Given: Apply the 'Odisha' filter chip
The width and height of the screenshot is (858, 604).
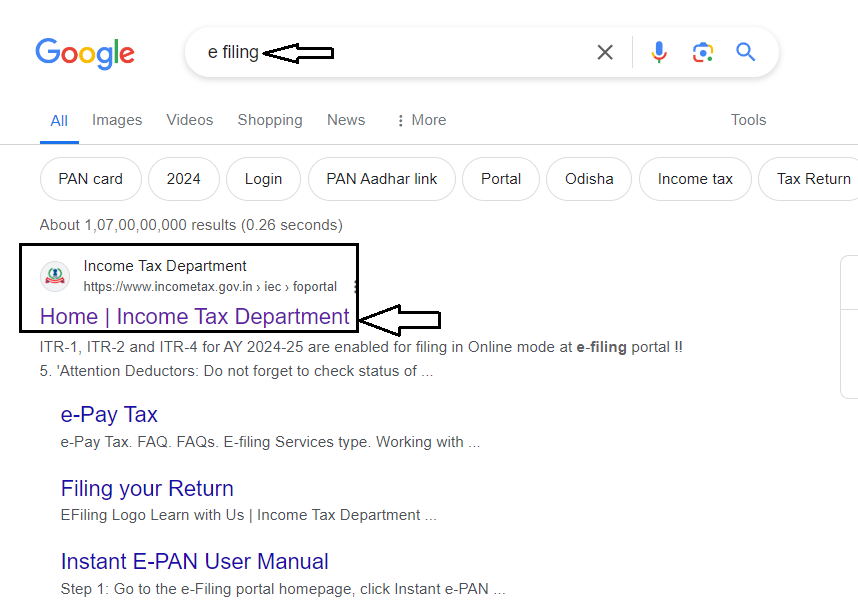Looking at the screenshot, I should tap(589, 179).
